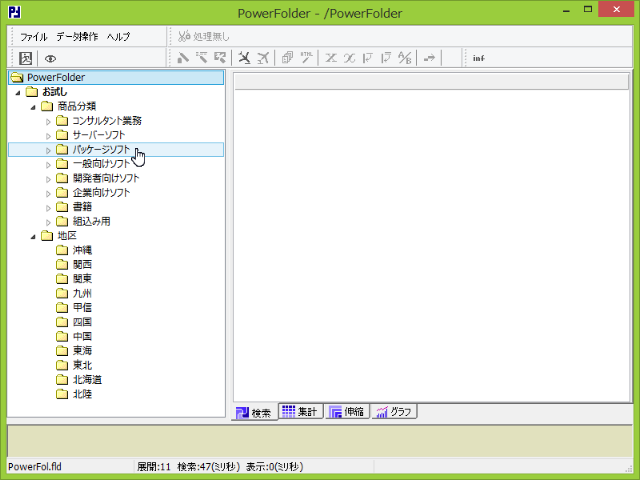640x480 pixels.
Task: Select the 東北 folder
Action: 82,365
